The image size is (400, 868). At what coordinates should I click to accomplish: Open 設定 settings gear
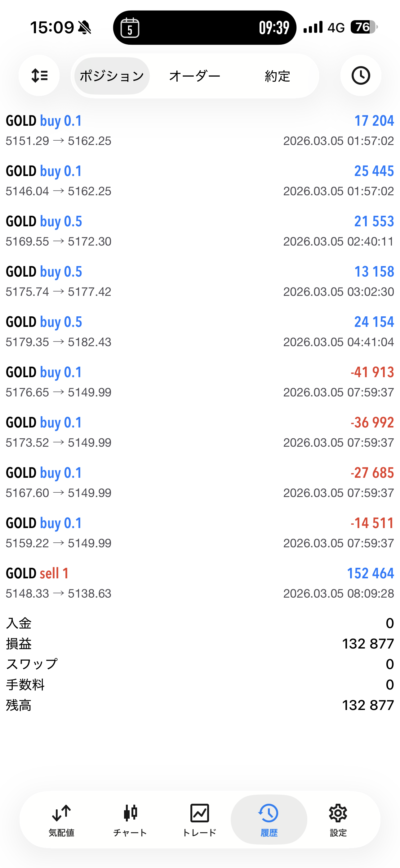click(x=338, y=820)
